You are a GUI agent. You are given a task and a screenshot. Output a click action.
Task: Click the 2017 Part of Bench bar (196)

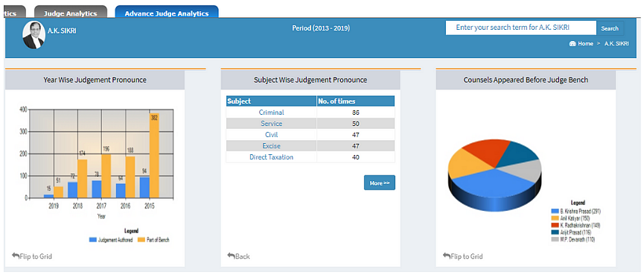[x=106, y=176]
